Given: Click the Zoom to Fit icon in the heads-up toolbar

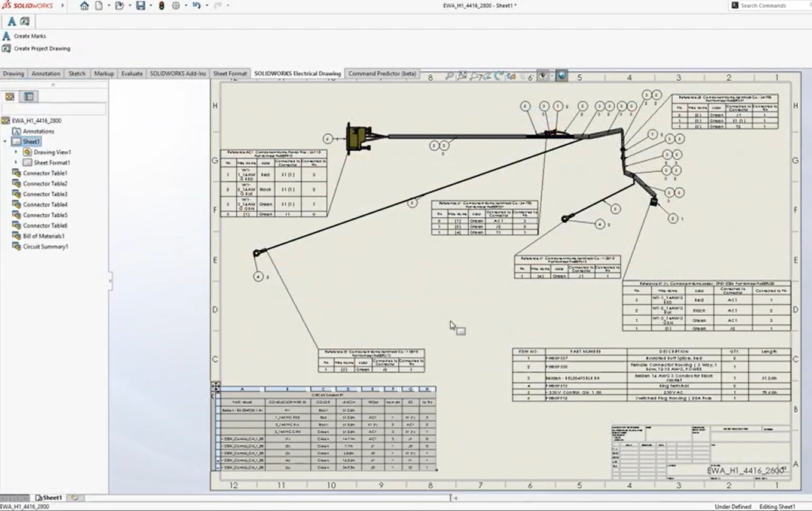Looking at the screenshot, I should tap(450, 76).
